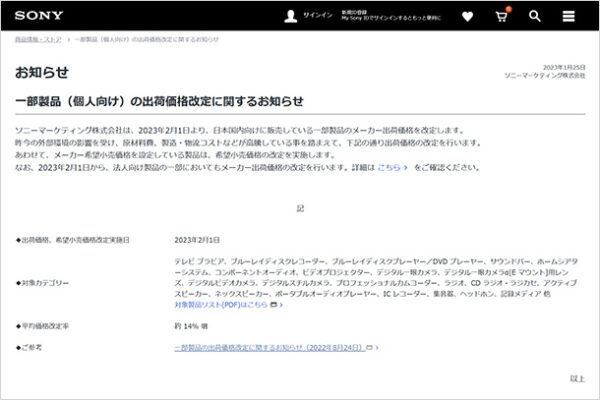Image resolution: width=600 pixels, height=400 pixels.
Task: Click the 記 center marker
Action: [x=300, y=208]
